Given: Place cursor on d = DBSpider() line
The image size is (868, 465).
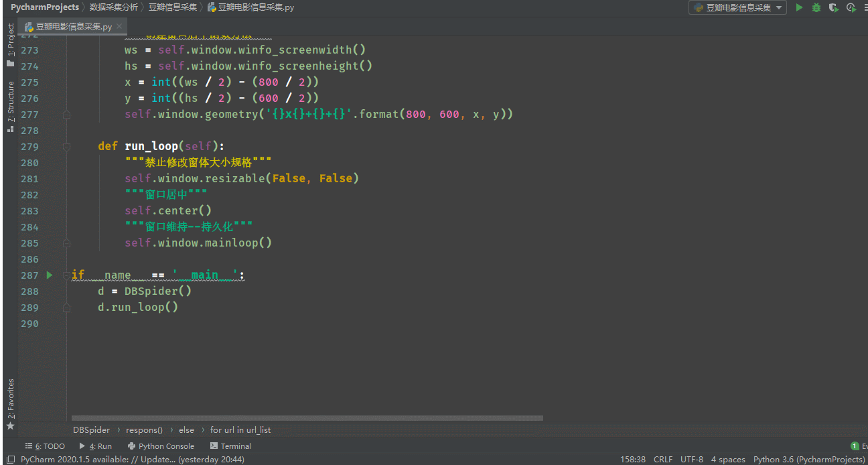Looking at the screenshot, I should 145,291.
